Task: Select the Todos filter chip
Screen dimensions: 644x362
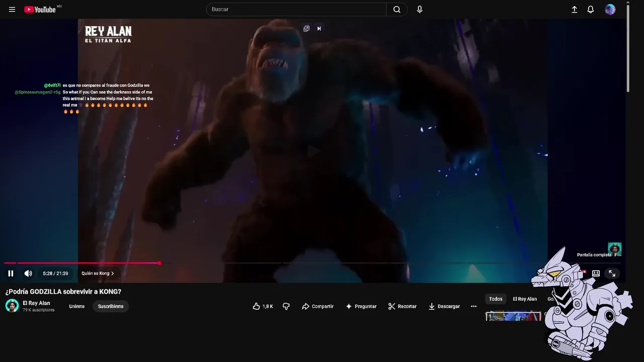Action: coord(496,299)
